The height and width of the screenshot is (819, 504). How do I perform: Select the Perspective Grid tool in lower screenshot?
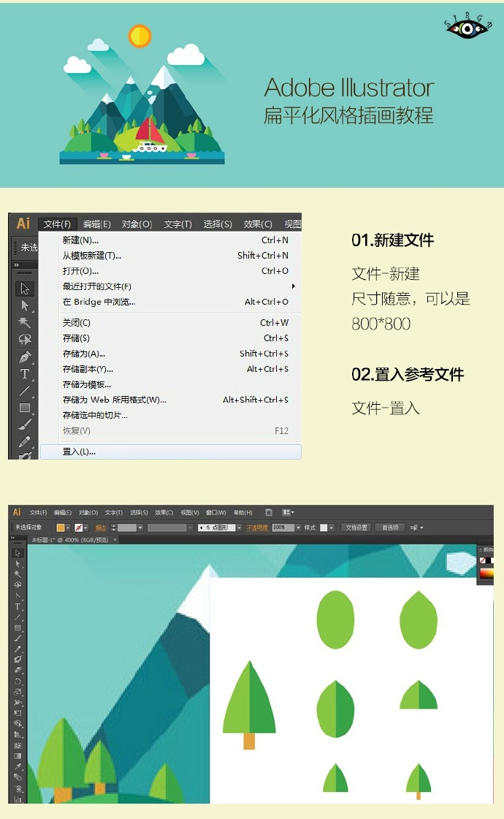click(18, 734)
